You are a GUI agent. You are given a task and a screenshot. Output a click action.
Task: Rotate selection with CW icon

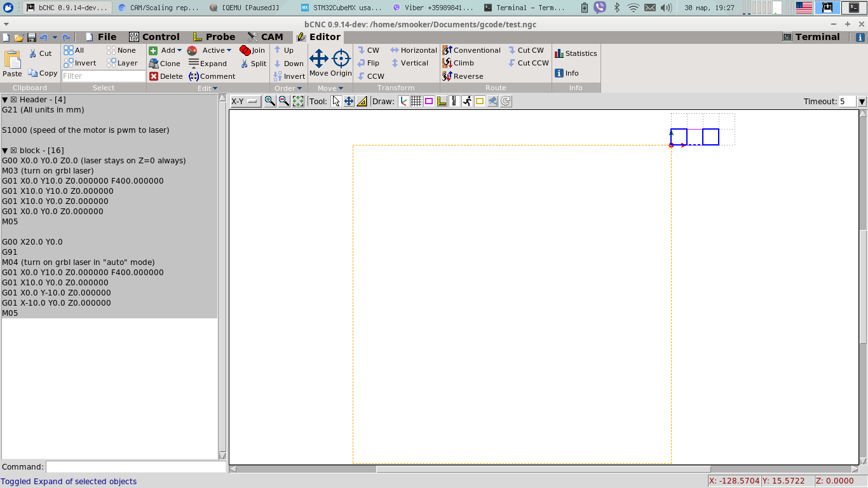point(368,50)
